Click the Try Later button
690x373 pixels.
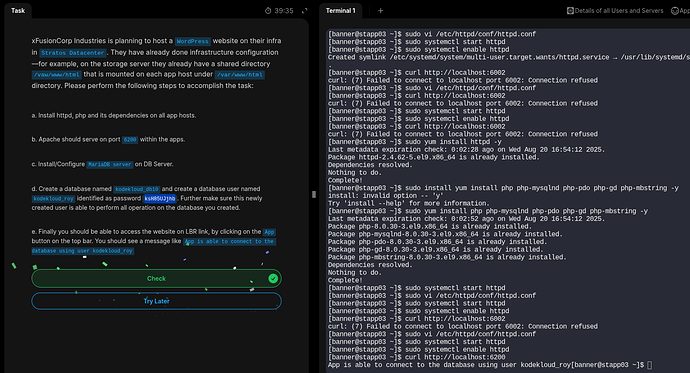point(156,301)
